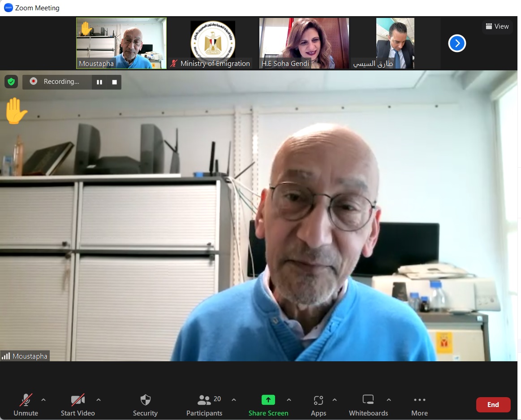Select H.E Soha Gendi video thumbnail
This screenshot has width=521, height=420.
point(304,43)
